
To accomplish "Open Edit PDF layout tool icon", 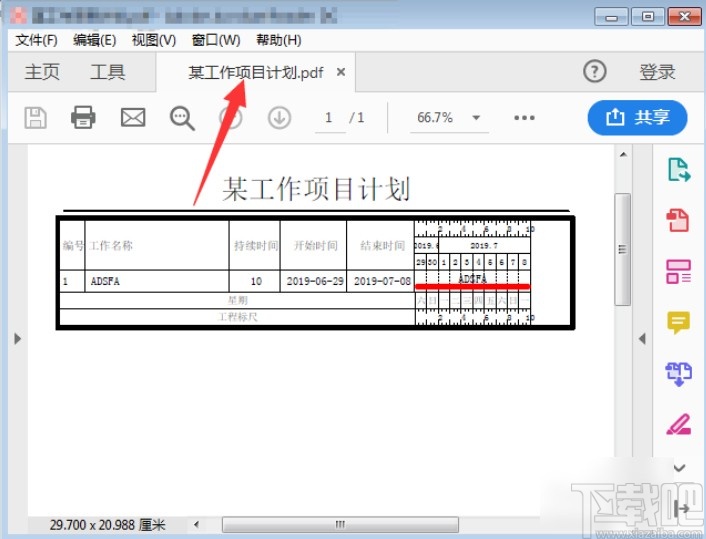I will pos(678,272).
